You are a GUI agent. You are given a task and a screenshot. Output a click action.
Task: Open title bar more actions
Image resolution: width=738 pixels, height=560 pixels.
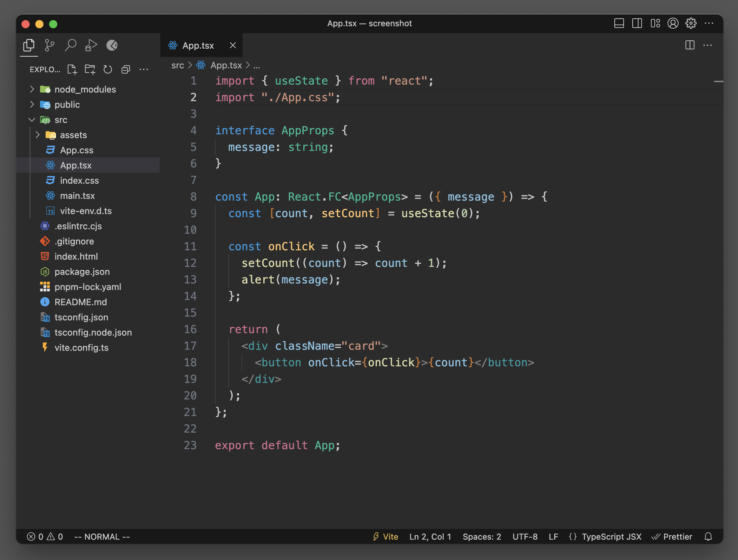pyautogui.click(x=709, y=23)
